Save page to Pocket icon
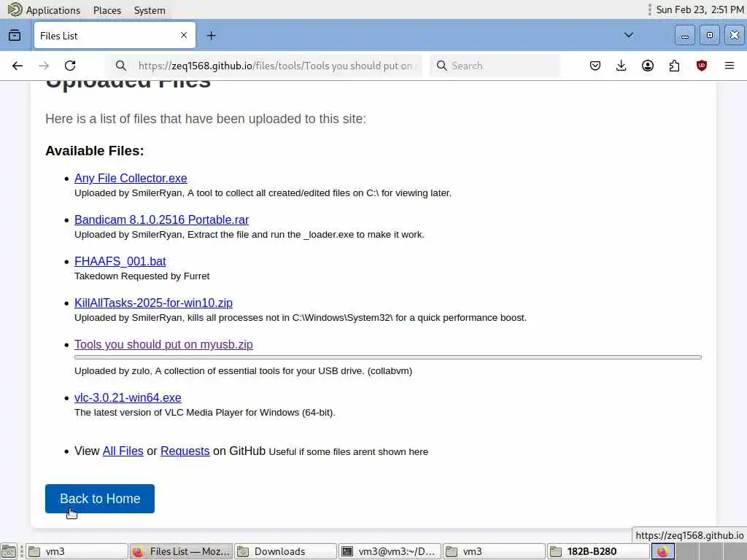This screenshot has width=747, height=560. pos(595,66)
